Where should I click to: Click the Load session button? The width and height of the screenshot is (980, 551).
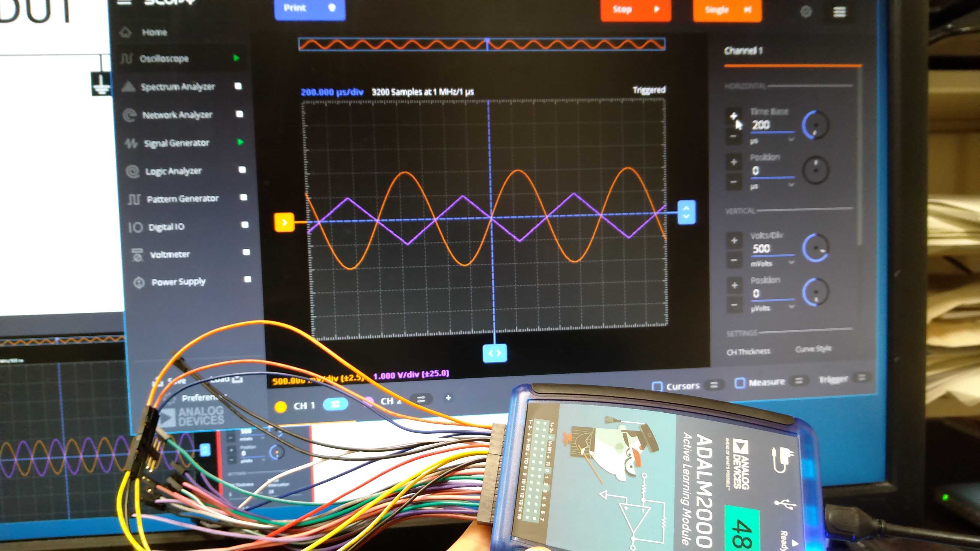pyautogui.click(x=226, y=379)
